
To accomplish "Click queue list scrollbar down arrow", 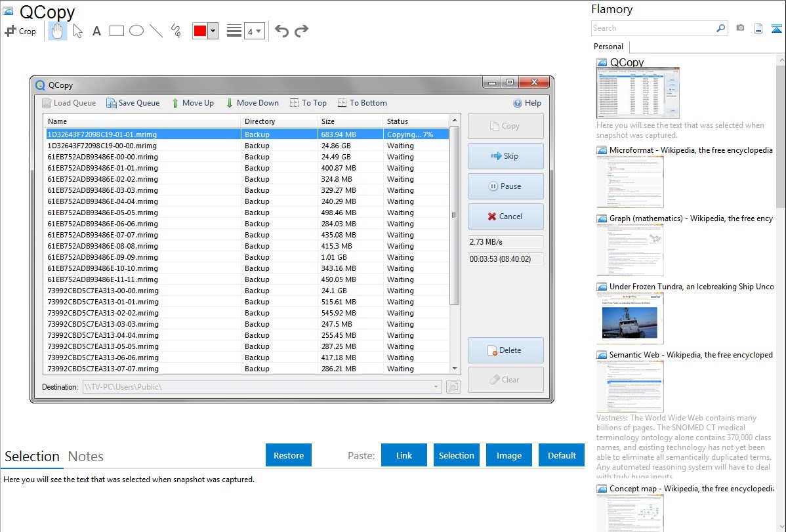I will (x=455, y=369).
